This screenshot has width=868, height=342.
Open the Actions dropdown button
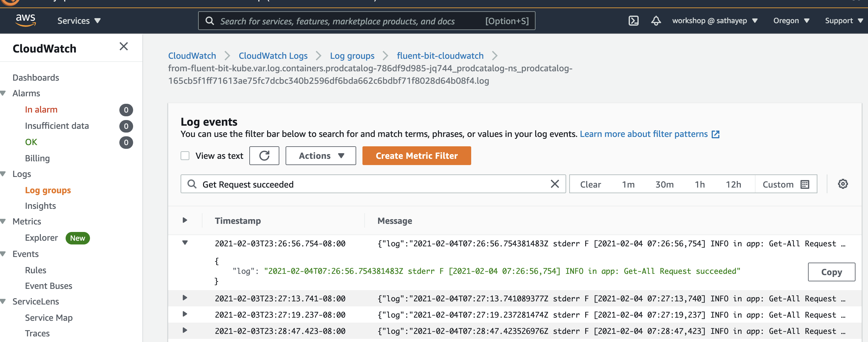click(321, 156)
